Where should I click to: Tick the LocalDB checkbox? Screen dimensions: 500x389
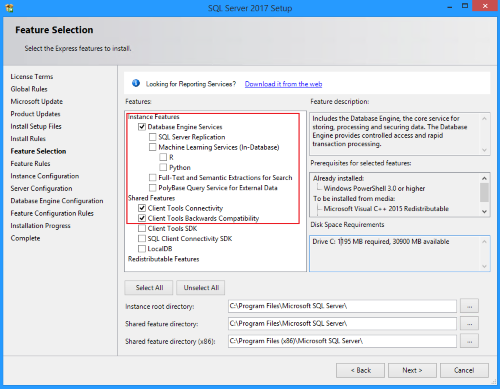coord(142,249)
